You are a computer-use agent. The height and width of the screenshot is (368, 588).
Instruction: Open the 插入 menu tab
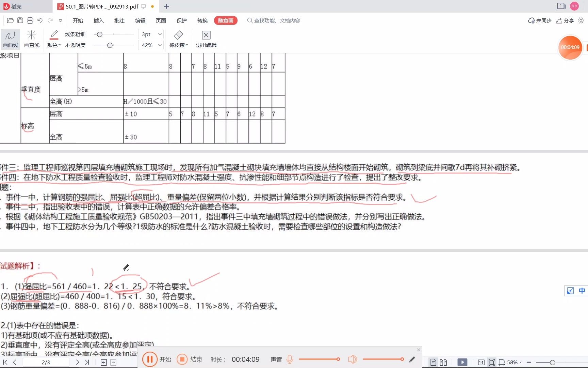pos(99,20)
